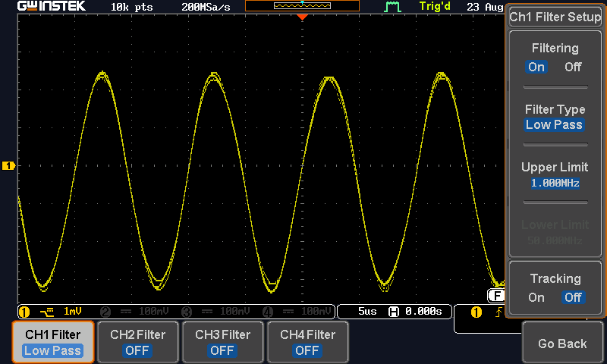Open the CH1 Filter Low Pass tab

[x=53, y=342]
